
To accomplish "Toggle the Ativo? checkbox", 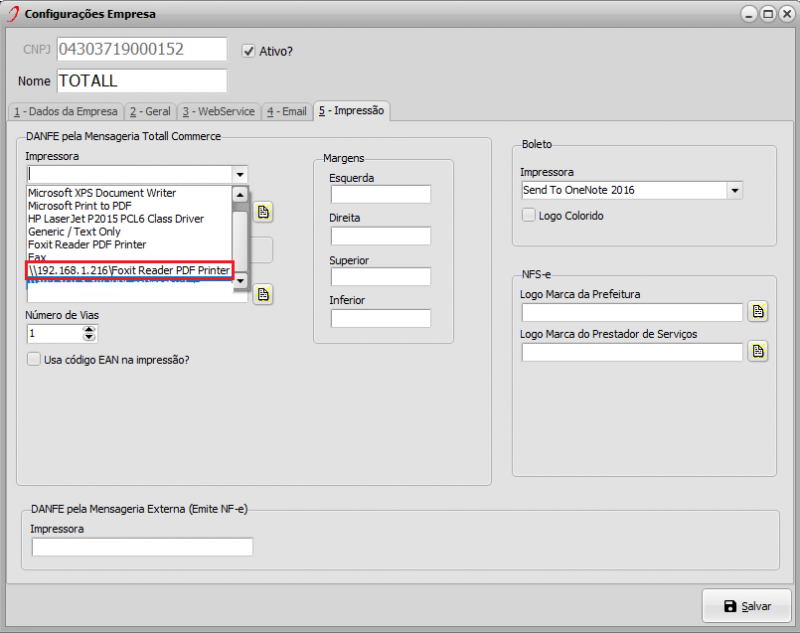I will [x=249, y=50].
